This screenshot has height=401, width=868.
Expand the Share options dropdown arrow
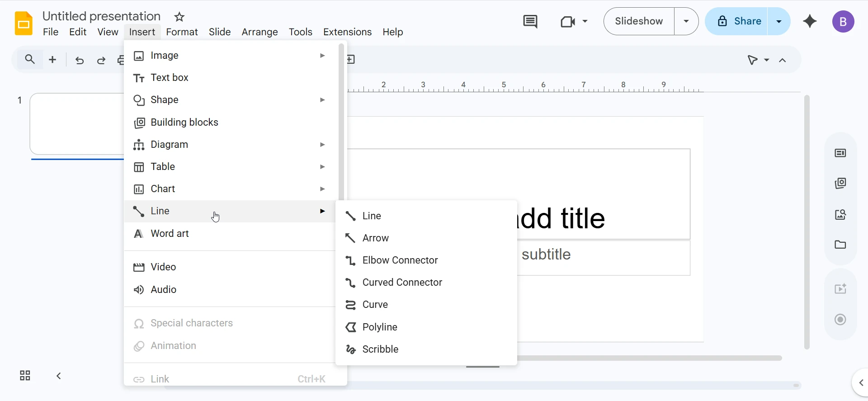point(779,21)
